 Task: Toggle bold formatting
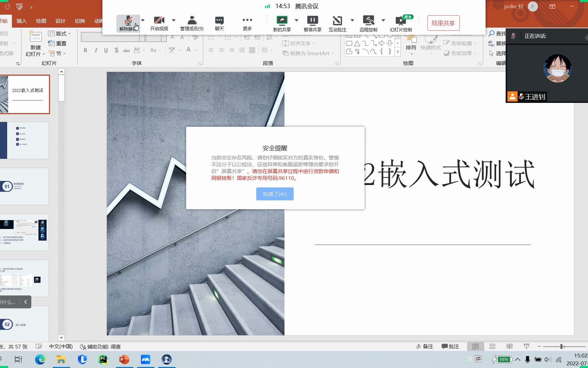[85, 50]
